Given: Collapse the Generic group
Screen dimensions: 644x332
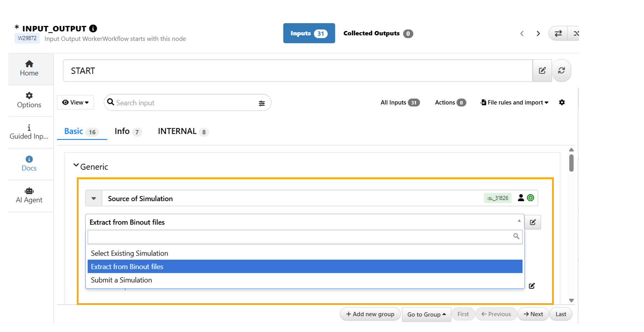Looking at the screenshot, I should coord(76,165).
